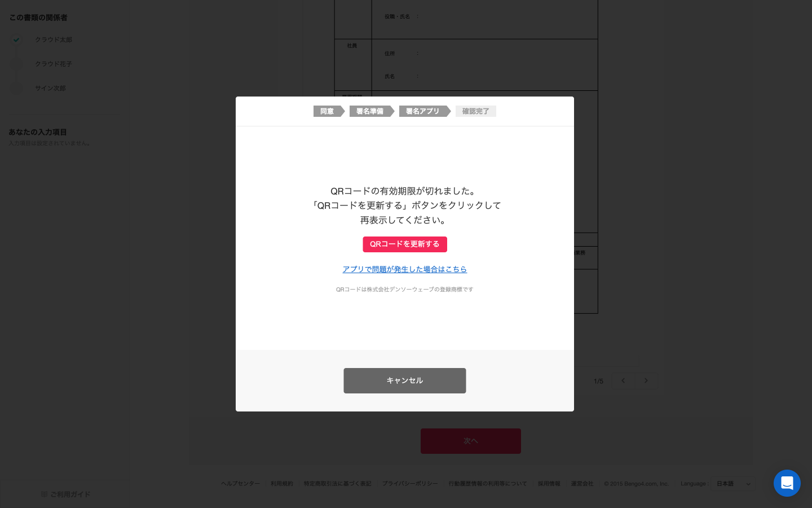Click the キャンセル button
The width and height of the screenshot is (812, 508).
[x=405, y=380]
